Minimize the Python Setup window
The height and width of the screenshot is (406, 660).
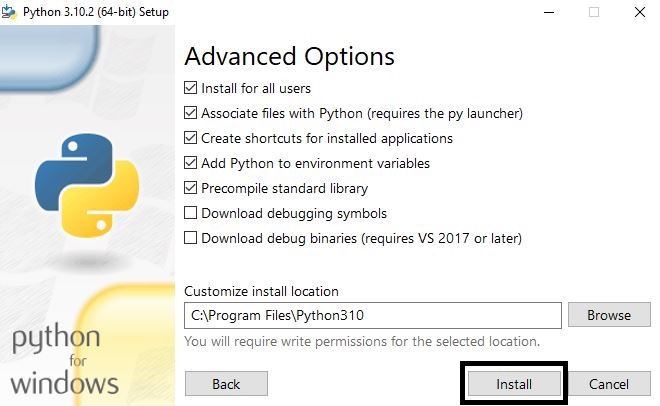(x=549, y=12)
